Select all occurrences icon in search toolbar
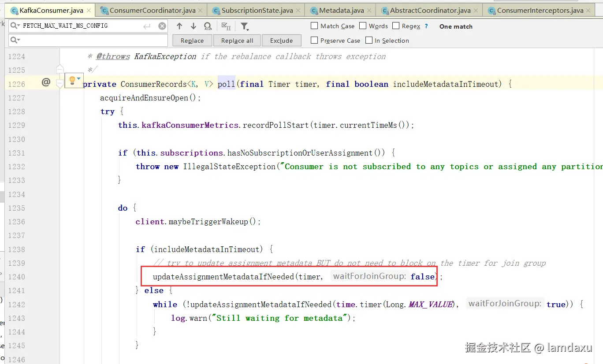603x364 pixels. pyautogui.click(x=226, y=26)
